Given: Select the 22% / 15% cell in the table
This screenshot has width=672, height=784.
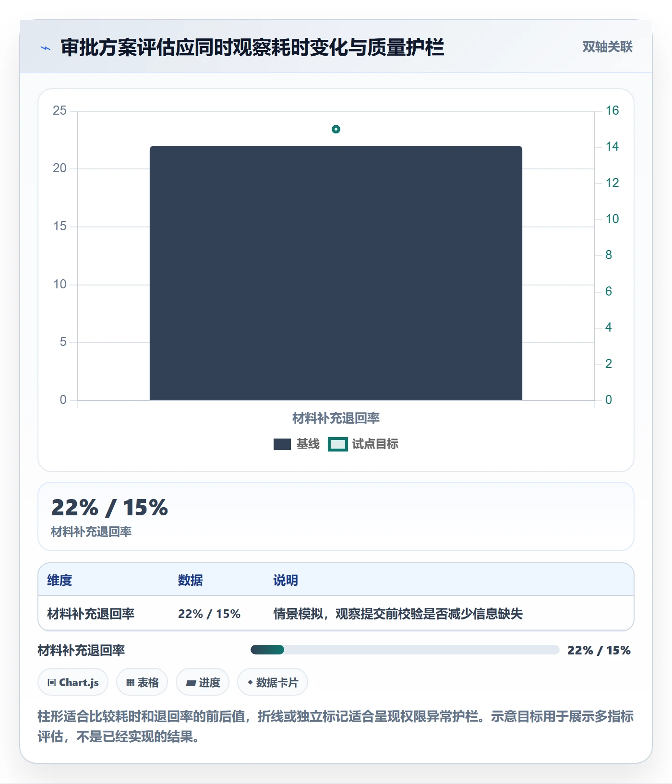Looking at the screenshot, I should pos(209,614).
